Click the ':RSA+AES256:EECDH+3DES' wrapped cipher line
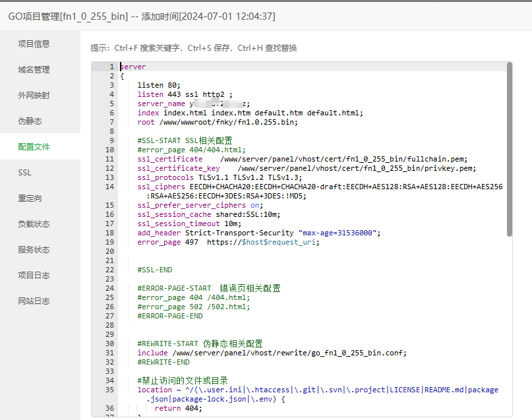Viewport: 532px width, 420px height. (x=226, y=196)
